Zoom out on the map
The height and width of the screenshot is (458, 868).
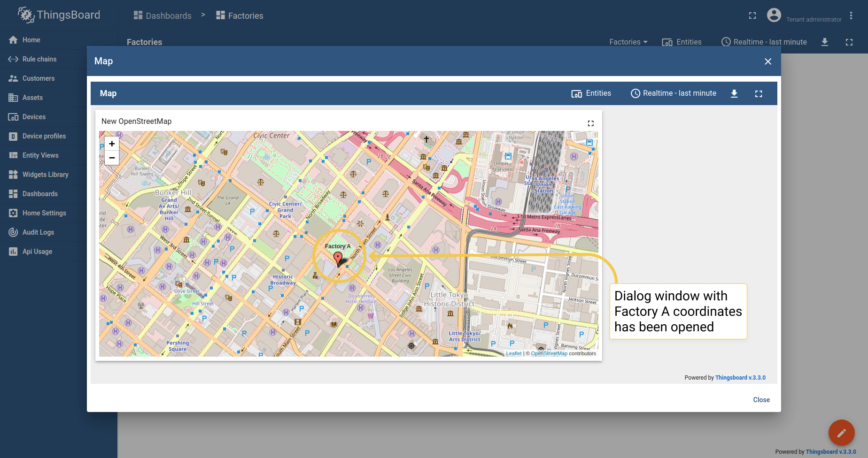pos(112,158)
